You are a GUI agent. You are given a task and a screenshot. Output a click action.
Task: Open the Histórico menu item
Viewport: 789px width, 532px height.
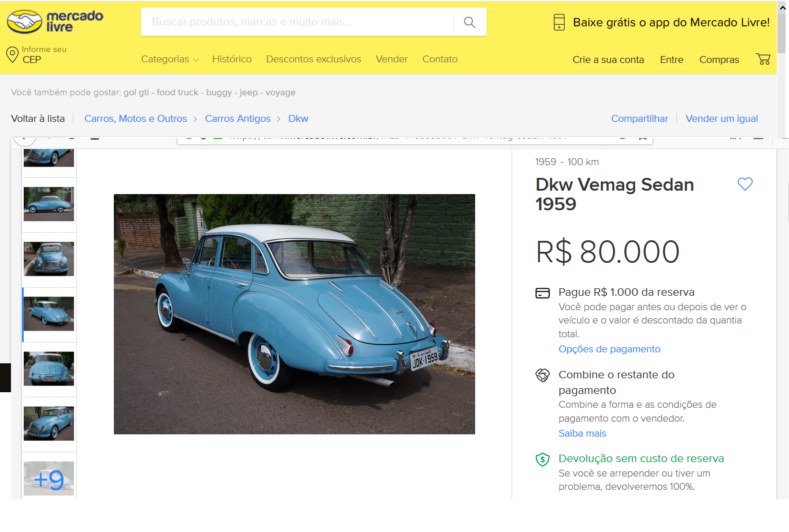click(232, 59)
